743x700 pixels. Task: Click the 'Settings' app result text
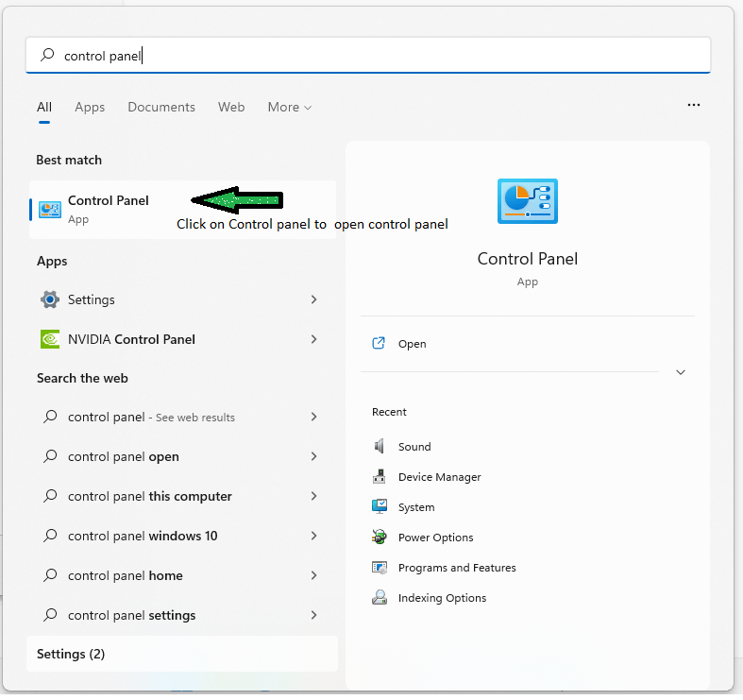point(92,299)
